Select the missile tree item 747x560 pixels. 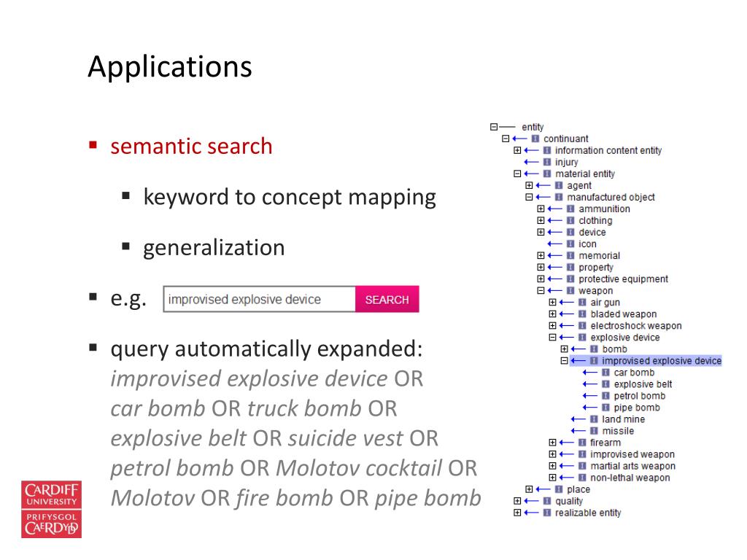(x=618, y=430)
